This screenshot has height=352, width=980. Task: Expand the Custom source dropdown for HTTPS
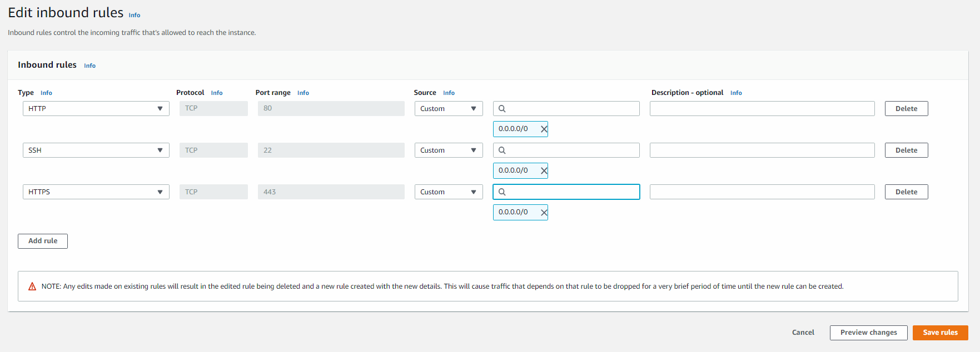[448, 192]
